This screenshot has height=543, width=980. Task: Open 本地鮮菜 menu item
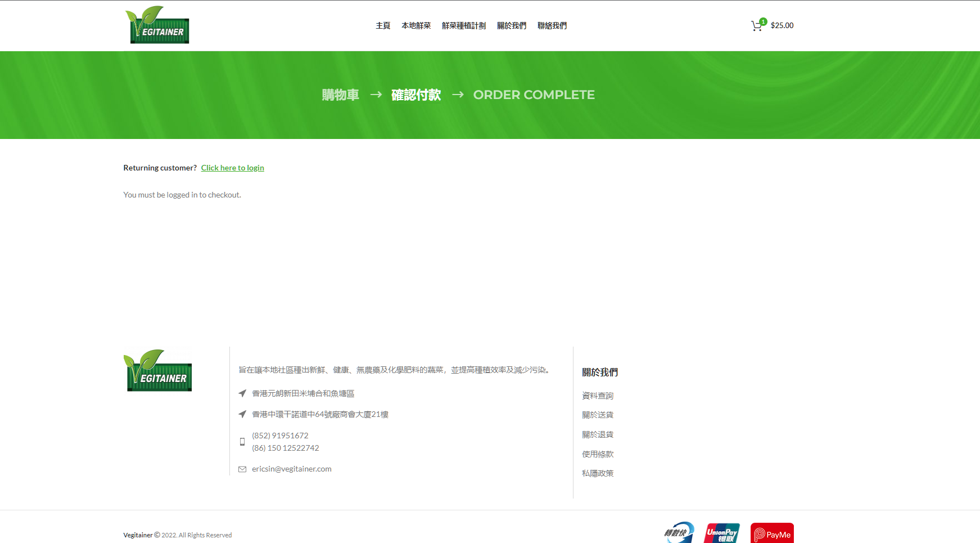(x=416, y=25)
